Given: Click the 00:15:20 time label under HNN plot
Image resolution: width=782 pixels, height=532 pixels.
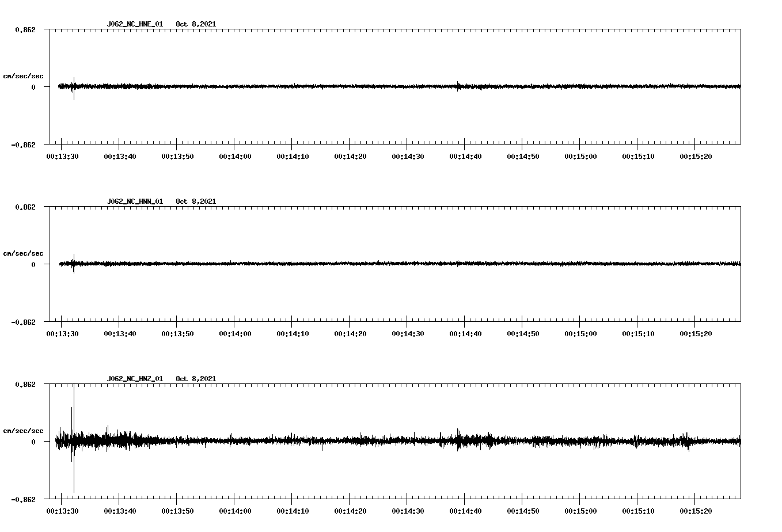Looking at the screenshot, I should coord(696,334).
